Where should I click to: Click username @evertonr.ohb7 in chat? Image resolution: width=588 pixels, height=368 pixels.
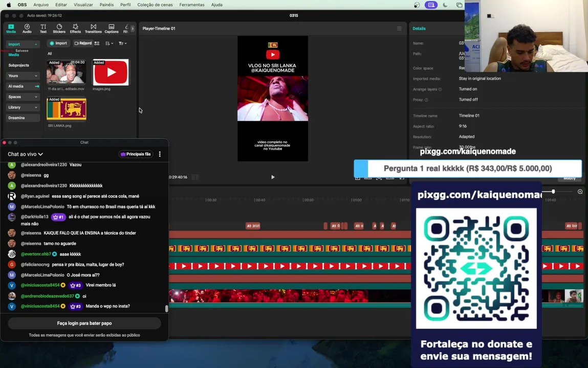pyautogui.click(x=36, y=254)
